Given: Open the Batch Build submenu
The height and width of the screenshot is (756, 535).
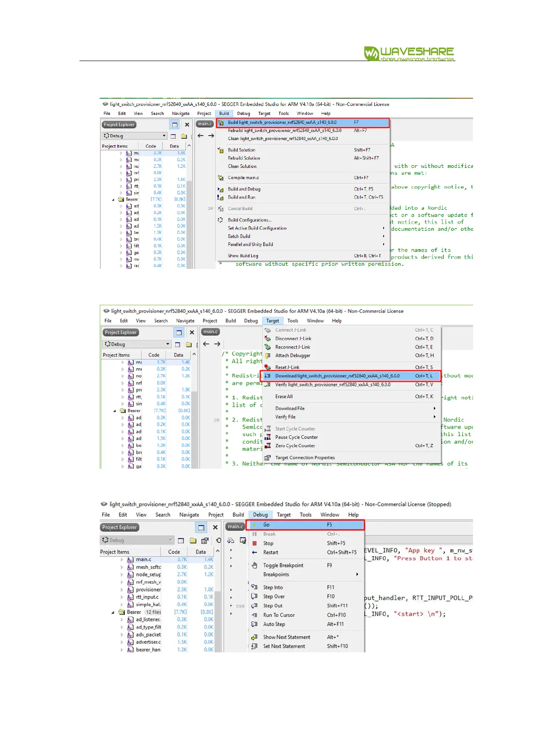Looking at the screenshot, I should [303, 237].
